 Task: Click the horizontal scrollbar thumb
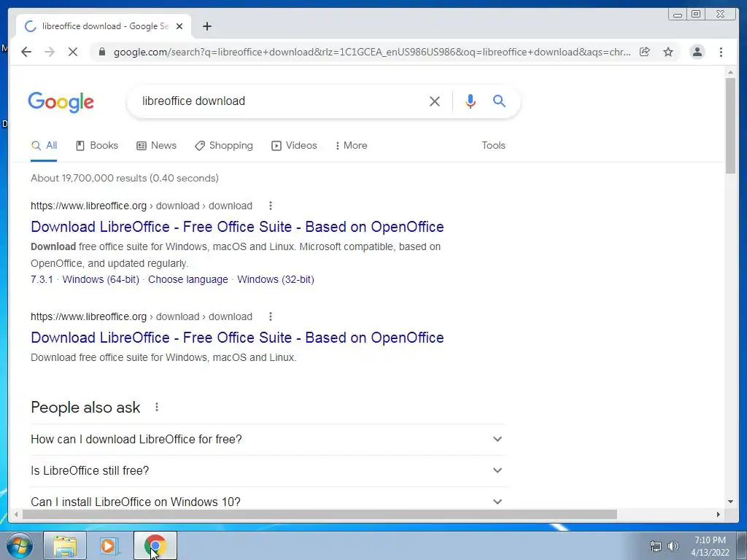[320, 514]
